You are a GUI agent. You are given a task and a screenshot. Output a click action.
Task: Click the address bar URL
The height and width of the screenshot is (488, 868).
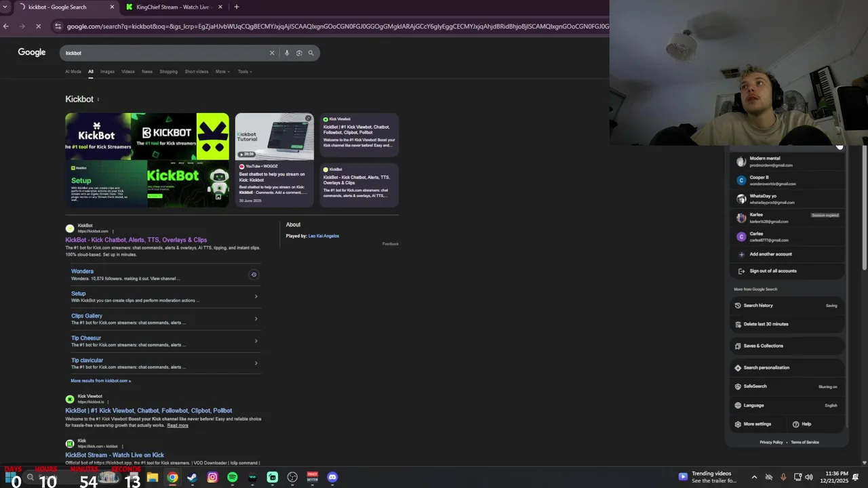(337, 26)
